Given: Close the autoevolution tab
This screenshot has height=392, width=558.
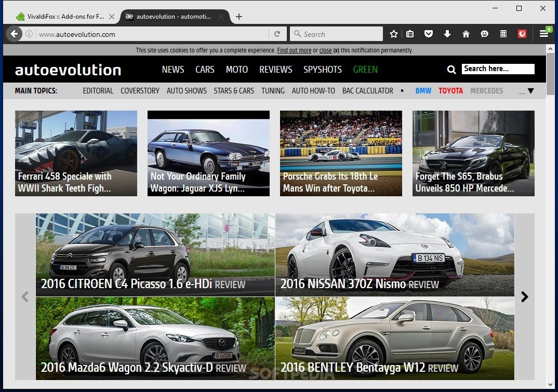Looking at the screenshot, I should [x=221, y=17].
